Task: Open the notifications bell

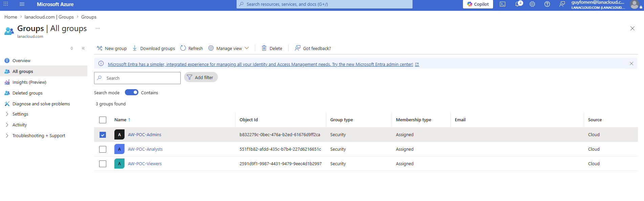Action: pos(518,4)
